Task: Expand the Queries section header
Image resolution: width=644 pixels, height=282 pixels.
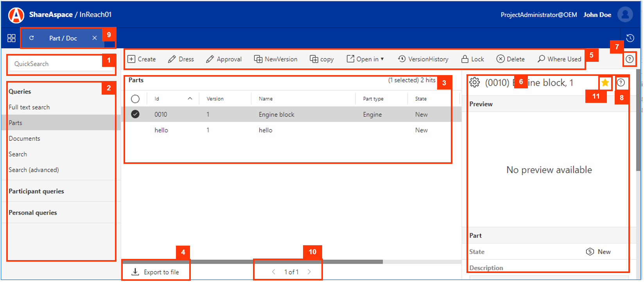Action: tap(20, 92)
